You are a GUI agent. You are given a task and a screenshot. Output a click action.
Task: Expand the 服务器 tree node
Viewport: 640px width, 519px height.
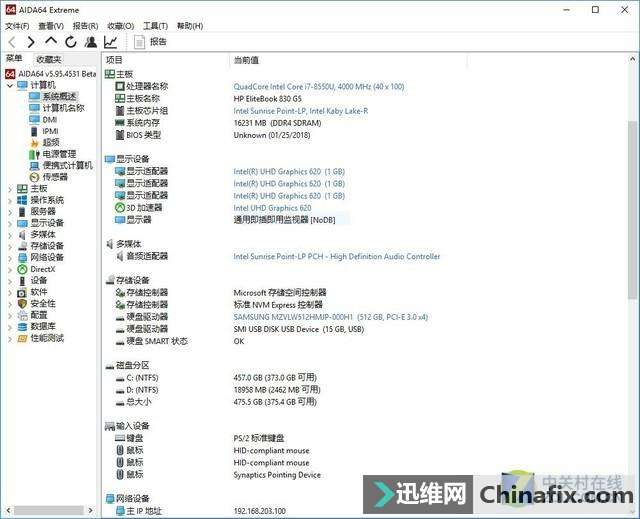click(x=10, y=212)
